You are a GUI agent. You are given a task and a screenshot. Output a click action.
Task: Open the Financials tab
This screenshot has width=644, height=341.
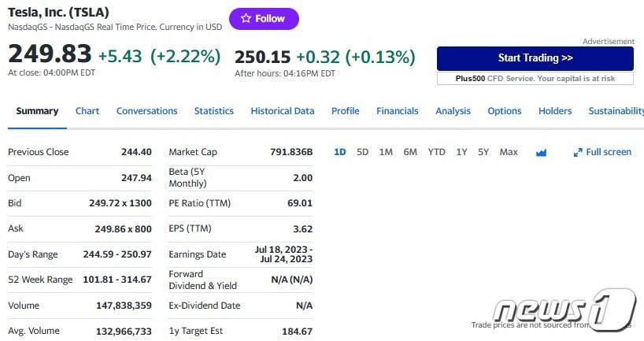click(398, 111)
